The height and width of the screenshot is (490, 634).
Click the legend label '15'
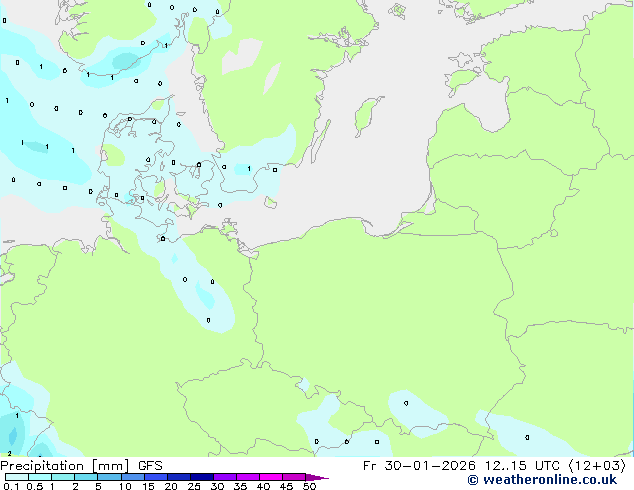pos(148,486)
